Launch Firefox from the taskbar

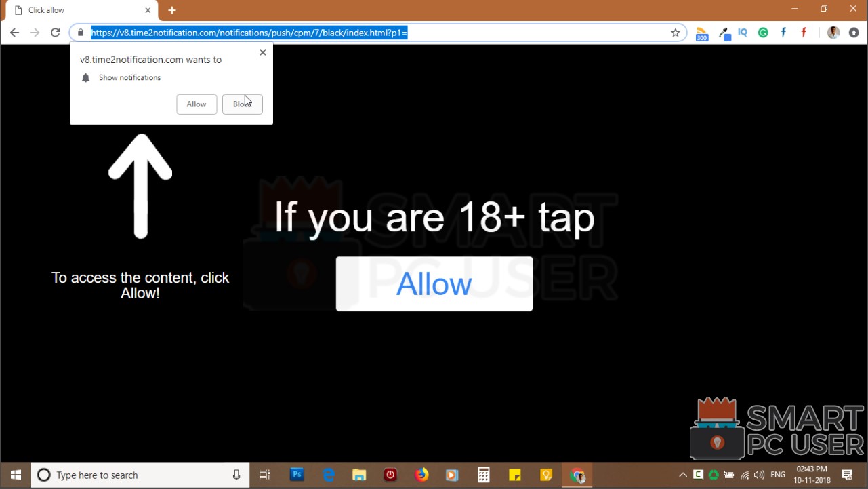click(x=421, y=475)
